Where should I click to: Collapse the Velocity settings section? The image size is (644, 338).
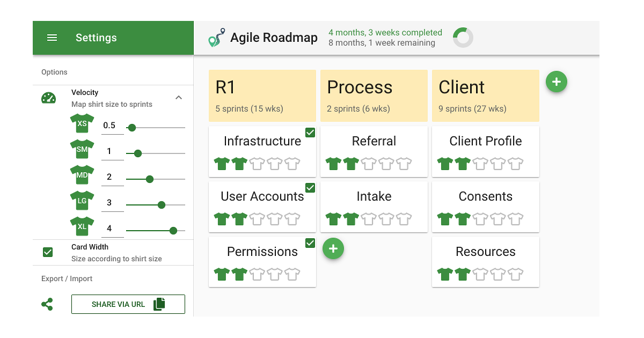pos(179,98)
